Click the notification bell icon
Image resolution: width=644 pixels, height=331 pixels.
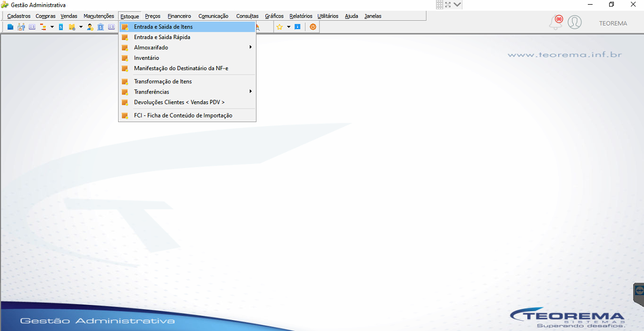point(556,23)
